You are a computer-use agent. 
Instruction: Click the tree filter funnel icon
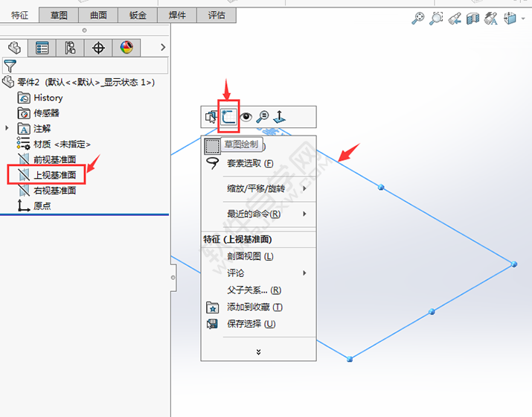[10, 66]
